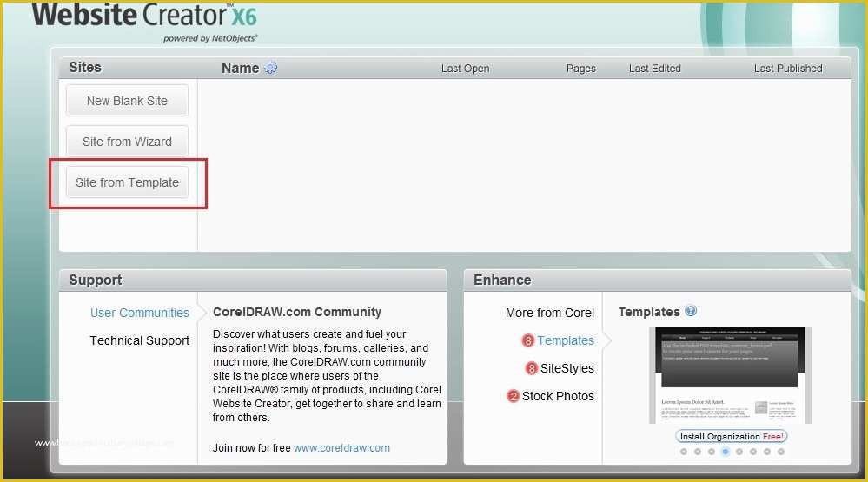Select User Communities in Support panel
The image size is (868, 482).
(x=140, y=313)
